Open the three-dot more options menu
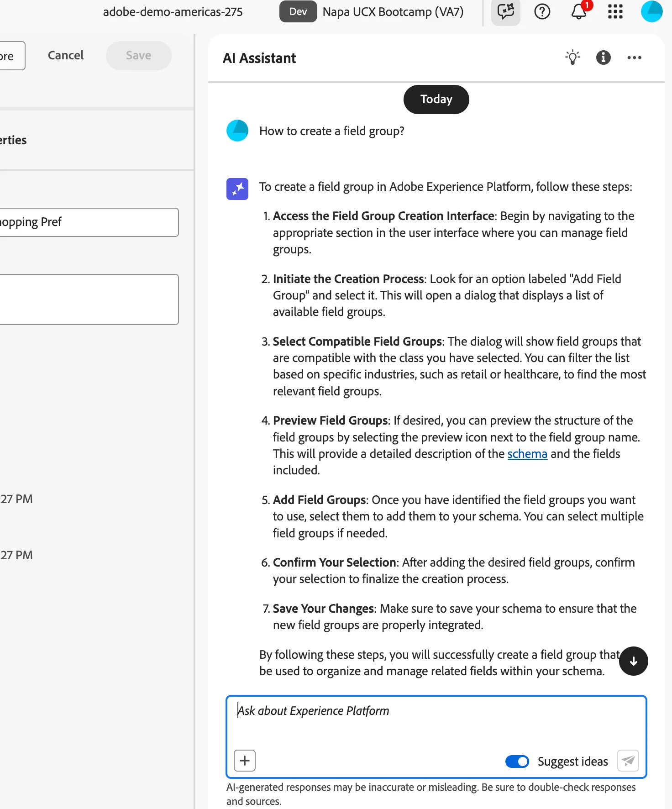Viewport: 672px width, 809px height. [634, 58]
